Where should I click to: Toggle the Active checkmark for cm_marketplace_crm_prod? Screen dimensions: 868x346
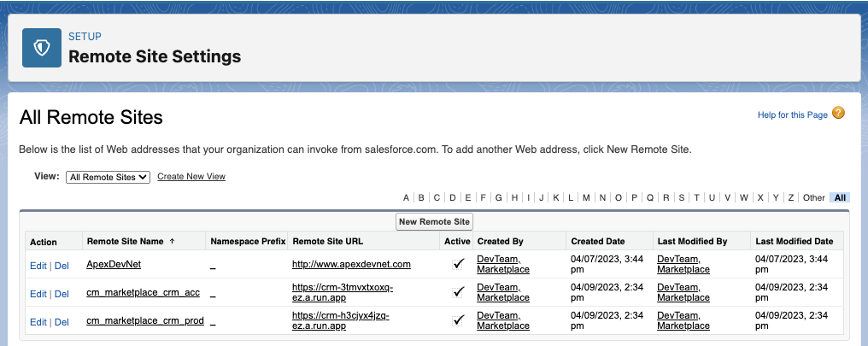pos(458,320)
